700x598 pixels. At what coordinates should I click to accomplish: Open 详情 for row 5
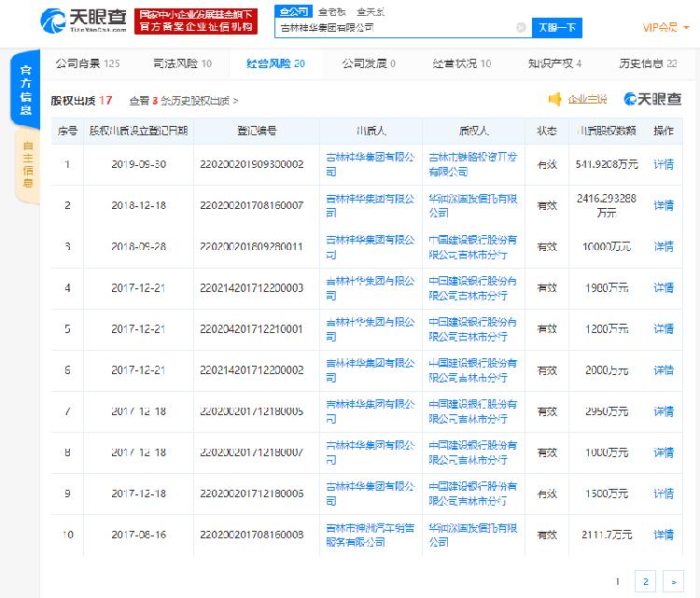[664, 329]
